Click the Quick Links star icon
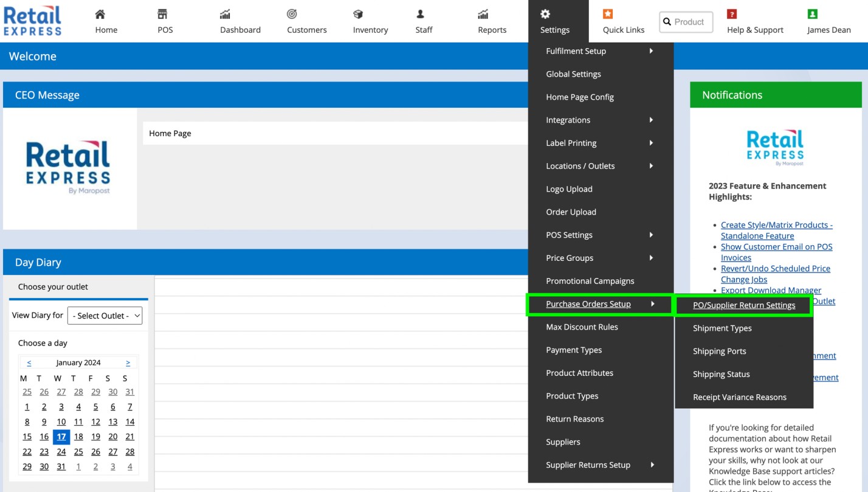The height and width of the screenshot is (492, 868). (608, 14)
